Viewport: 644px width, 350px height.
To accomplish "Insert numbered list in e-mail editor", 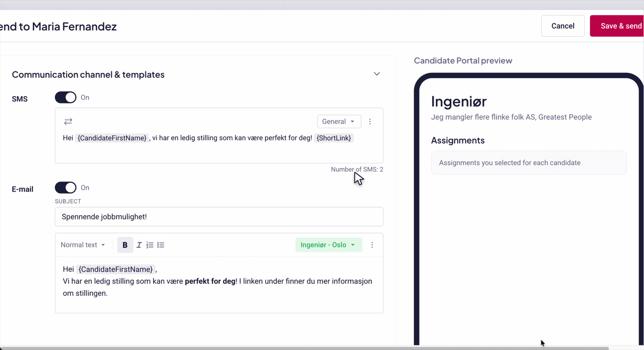I will (x=150, y=245).
